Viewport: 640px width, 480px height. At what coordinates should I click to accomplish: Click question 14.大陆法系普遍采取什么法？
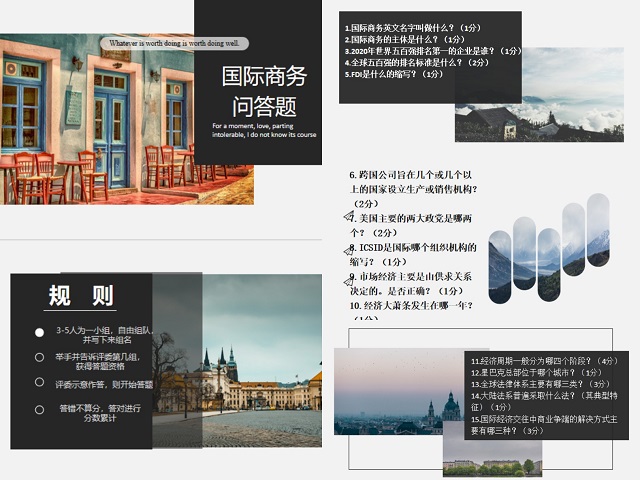[544, 401]
